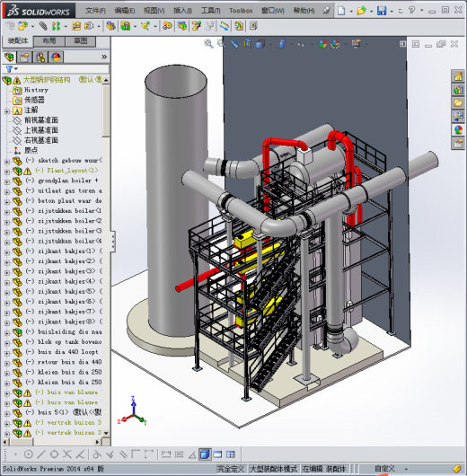Image resolution: width=467 pixels, height=476 pixels.
Task: Toggle the four-view viewport button in bottom toolbar
Action: coord(231,454)
